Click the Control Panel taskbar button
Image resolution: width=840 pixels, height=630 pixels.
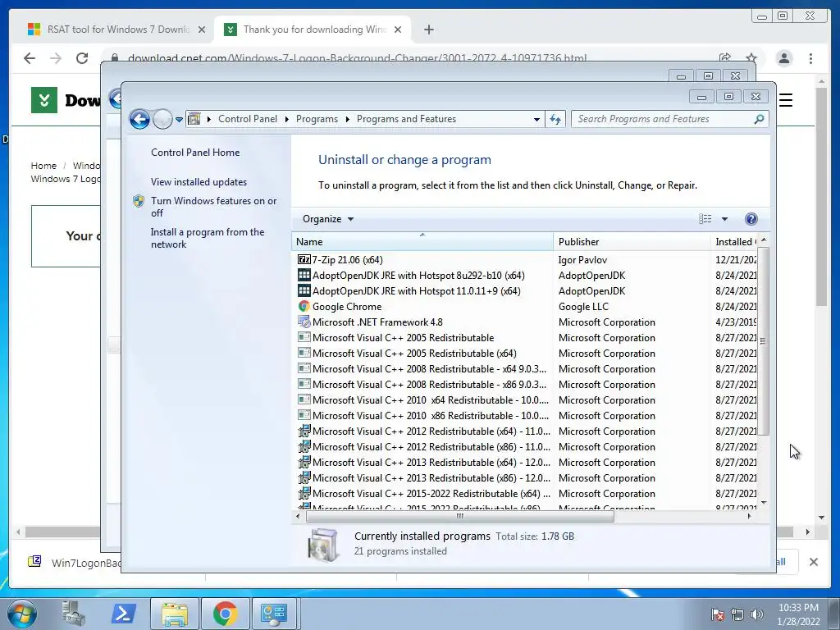(274, 614)
